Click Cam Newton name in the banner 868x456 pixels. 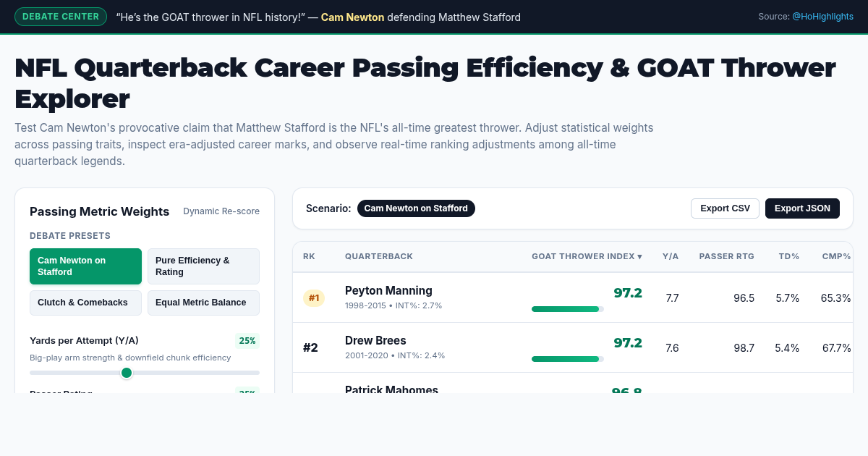click(x=352, y=17)
